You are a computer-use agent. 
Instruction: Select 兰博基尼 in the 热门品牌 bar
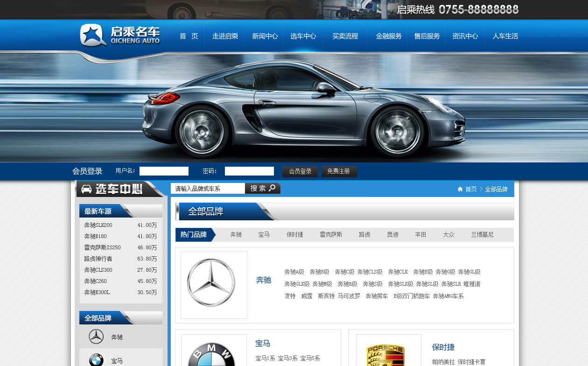pos(482,234)
